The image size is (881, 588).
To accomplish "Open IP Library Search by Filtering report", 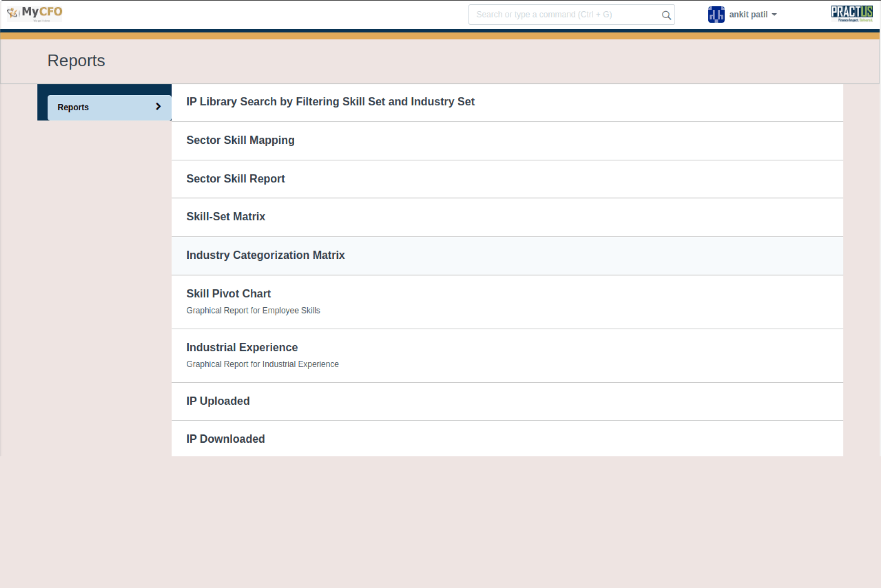I will (x=330, y=102).
